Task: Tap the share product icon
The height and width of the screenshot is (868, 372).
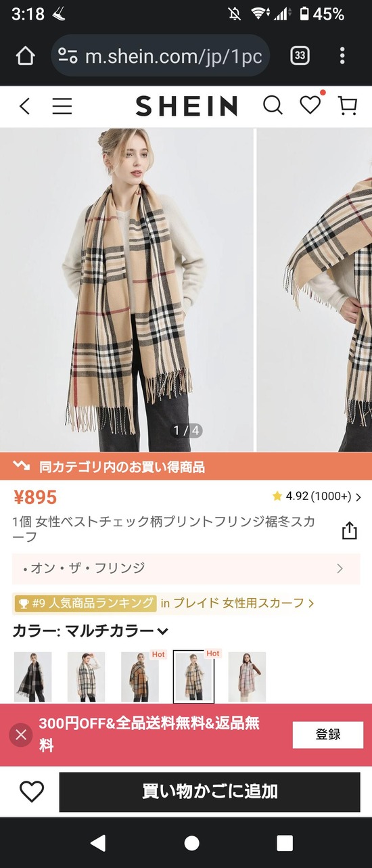Action: (349, 530)
